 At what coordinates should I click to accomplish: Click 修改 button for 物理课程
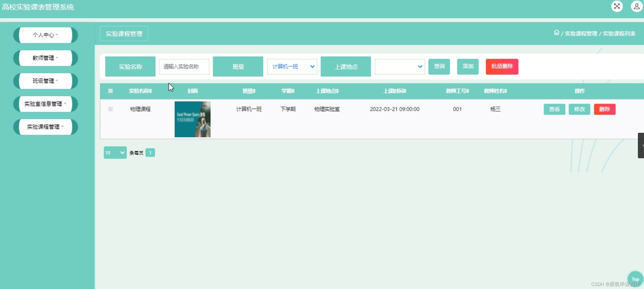[x=579, y=109]
